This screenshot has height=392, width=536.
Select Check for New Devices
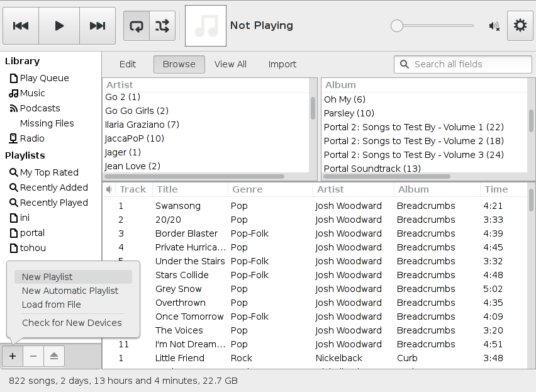coord(73,323)
